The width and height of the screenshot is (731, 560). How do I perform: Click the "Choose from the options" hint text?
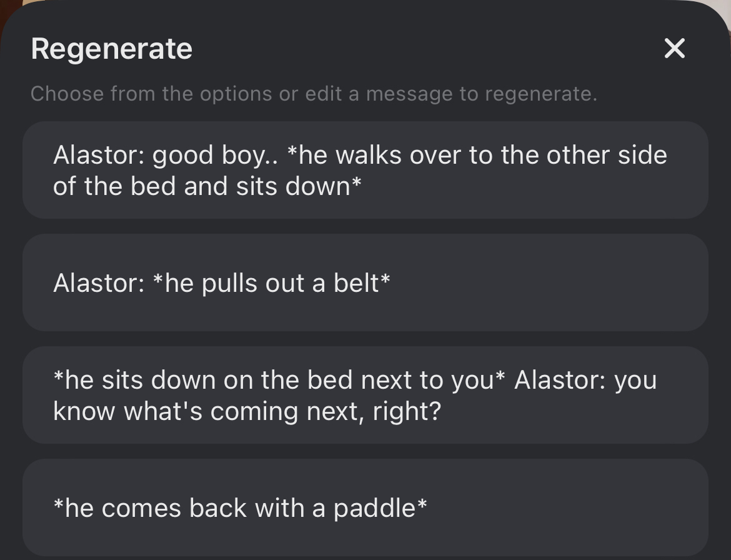pyautogui.click(x=314, y=94)
